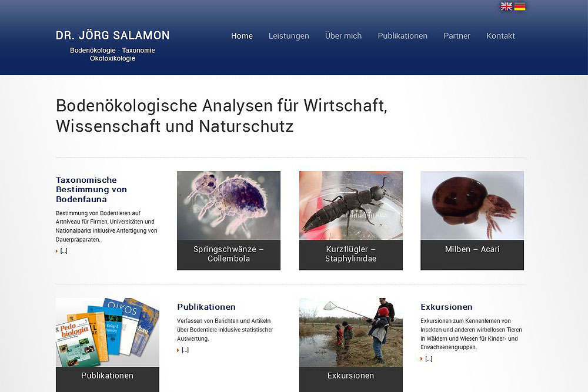Open the Home menu item

[x=242, y=36]
